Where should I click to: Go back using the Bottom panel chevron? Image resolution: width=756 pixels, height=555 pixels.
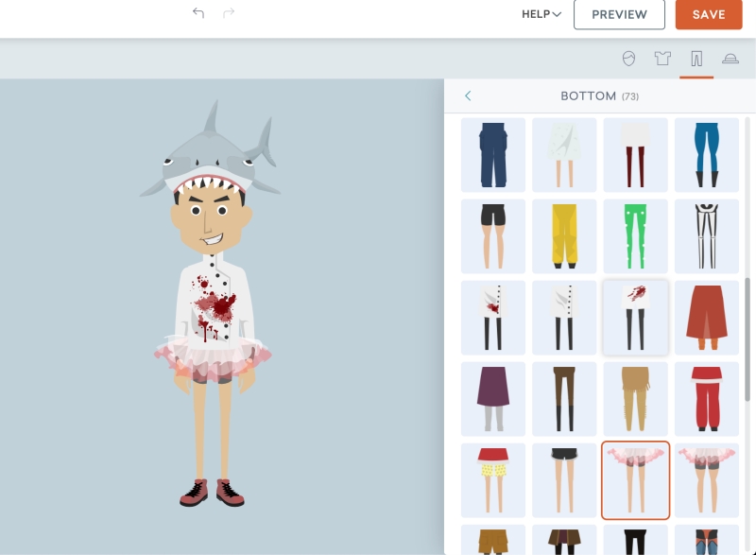(x=468, y=95)
